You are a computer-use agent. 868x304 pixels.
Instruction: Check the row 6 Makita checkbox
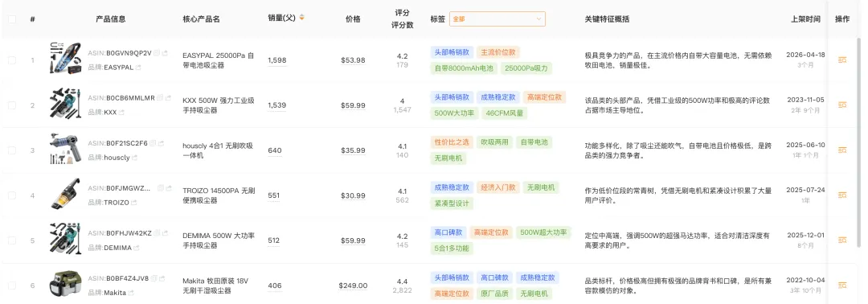(x=12, y=286)
